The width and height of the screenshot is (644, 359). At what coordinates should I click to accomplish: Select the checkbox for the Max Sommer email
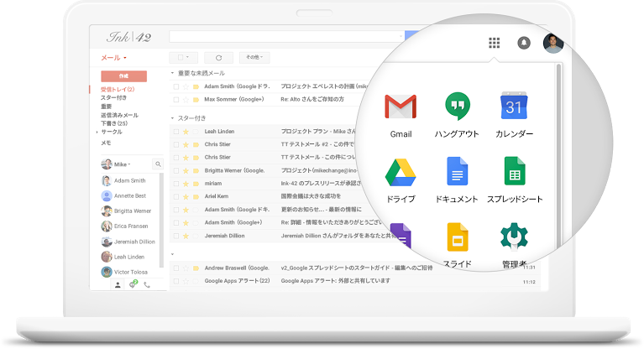pos(176,99)
